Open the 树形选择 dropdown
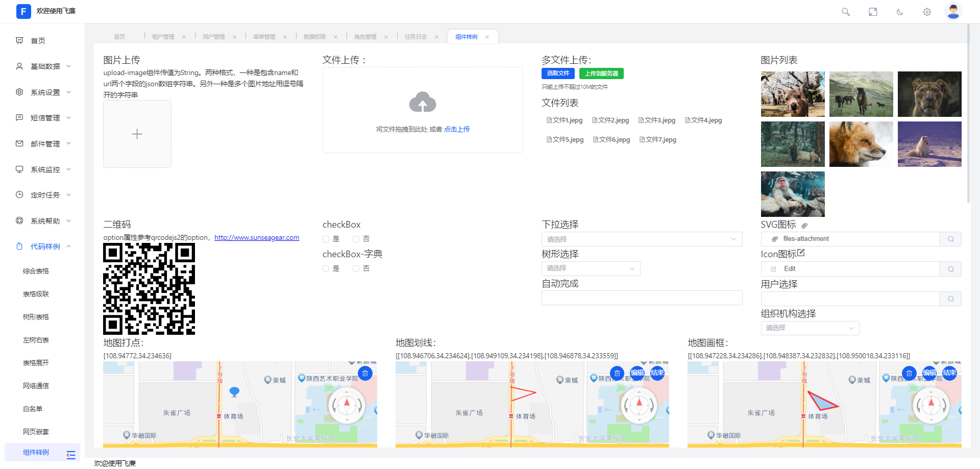 pos(591,268)
